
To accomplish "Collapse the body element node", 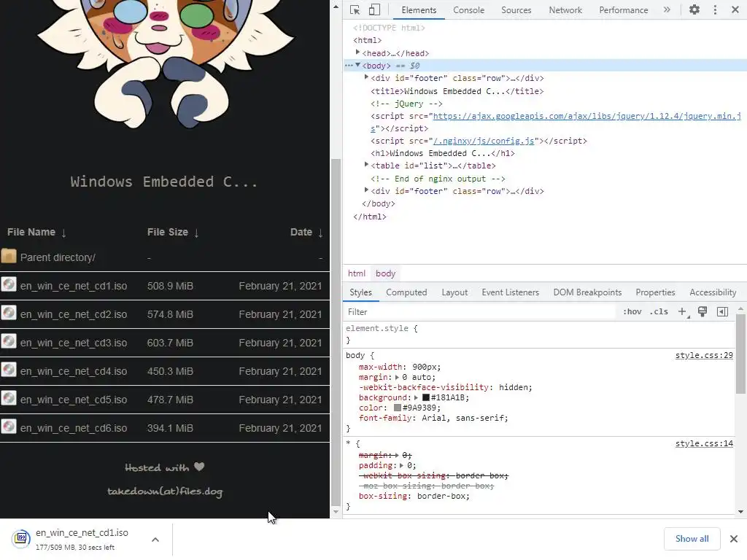I will click(x=357, y=65).
